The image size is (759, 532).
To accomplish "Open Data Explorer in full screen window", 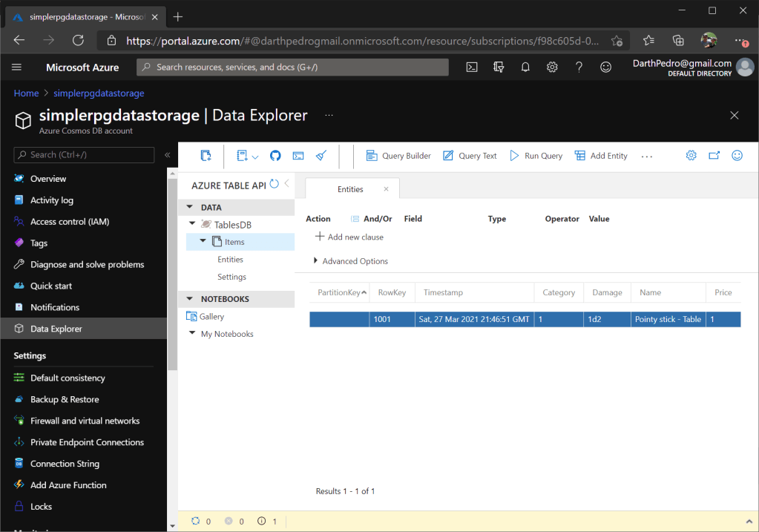I will (x=714, y=156).
